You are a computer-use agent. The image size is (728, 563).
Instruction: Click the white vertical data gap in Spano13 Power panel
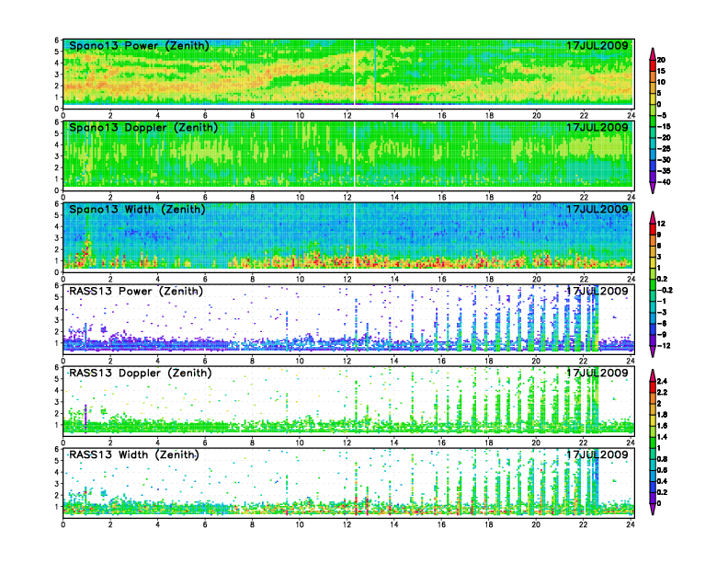[354, 73]
